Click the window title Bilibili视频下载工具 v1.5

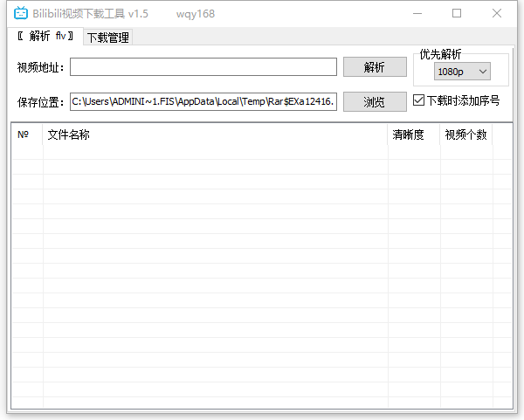tap(90, 14)
